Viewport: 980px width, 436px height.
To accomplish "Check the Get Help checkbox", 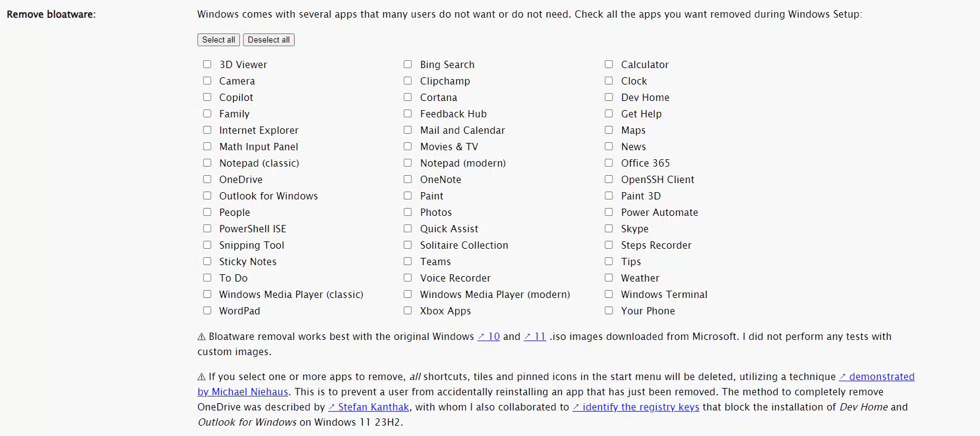I will (609, 113).
